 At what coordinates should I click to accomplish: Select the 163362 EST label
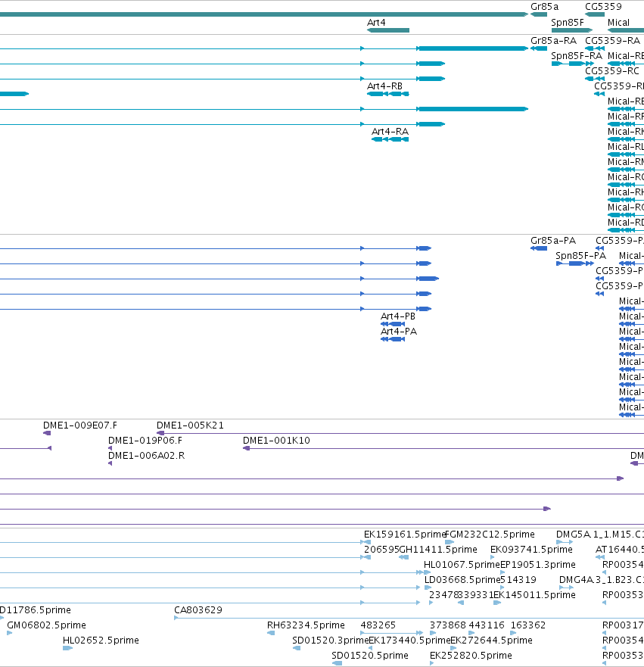tap(528, 625)
